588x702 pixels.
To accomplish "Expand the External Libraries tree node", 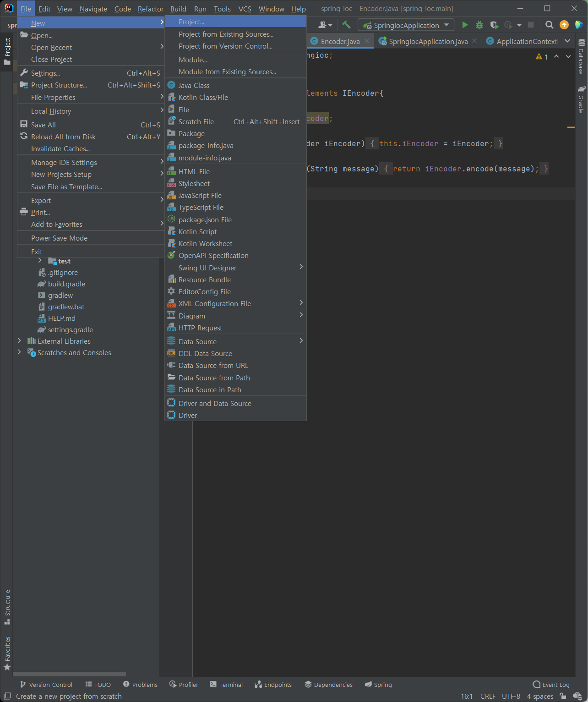I will 19,341.
